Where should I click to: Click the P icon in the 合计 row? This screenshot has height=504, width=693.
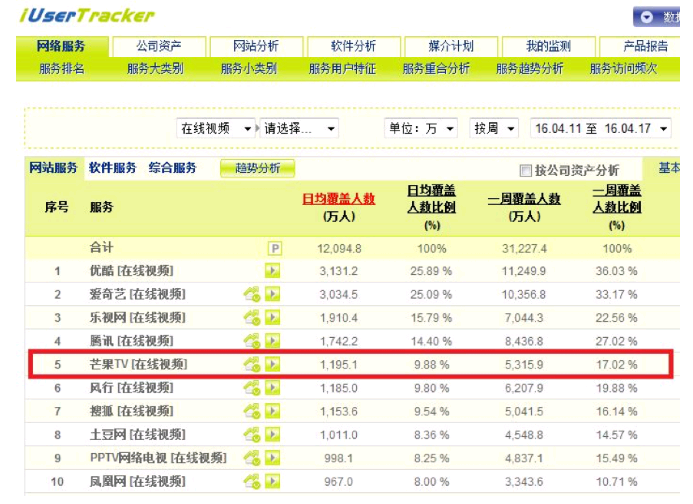point(273,248)
